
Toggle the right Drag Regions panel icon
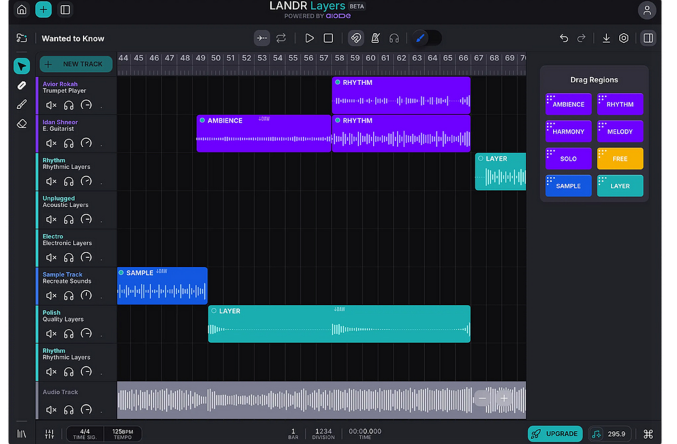648,38
